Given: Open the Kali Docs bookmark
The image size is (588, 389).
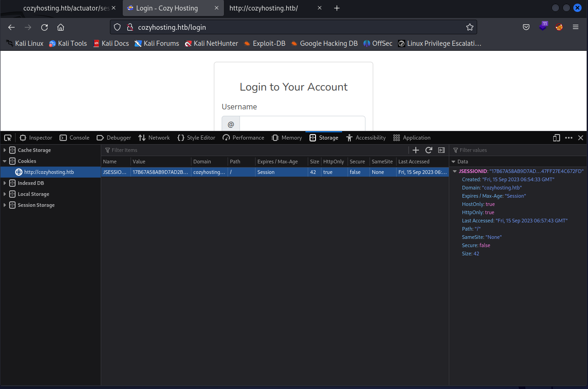Looking at the screenshot, I should point(111,43).
